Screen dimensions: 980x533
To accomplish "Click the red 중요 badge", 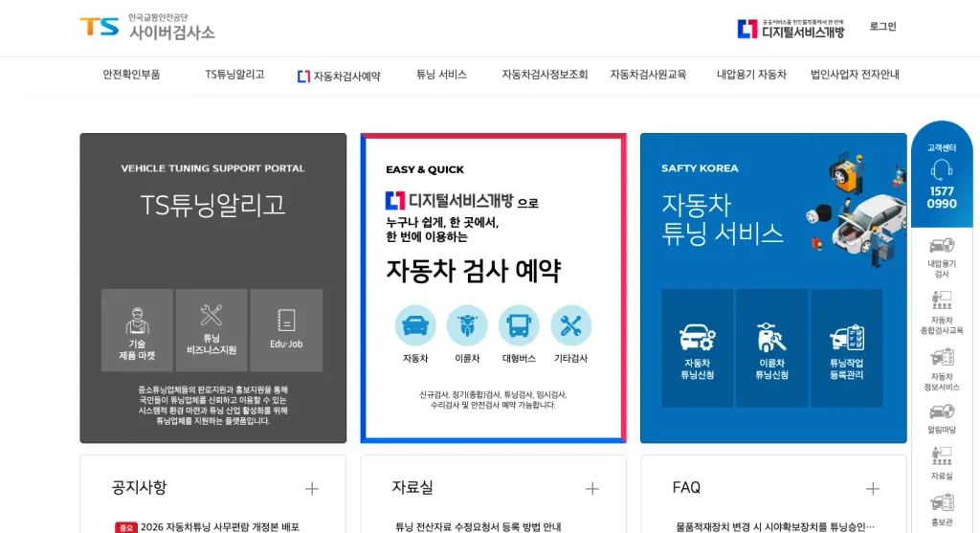I will coord(126,527).
